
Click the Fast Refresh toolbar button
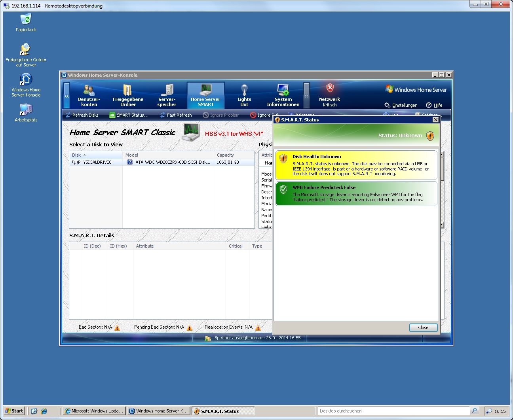176,115
